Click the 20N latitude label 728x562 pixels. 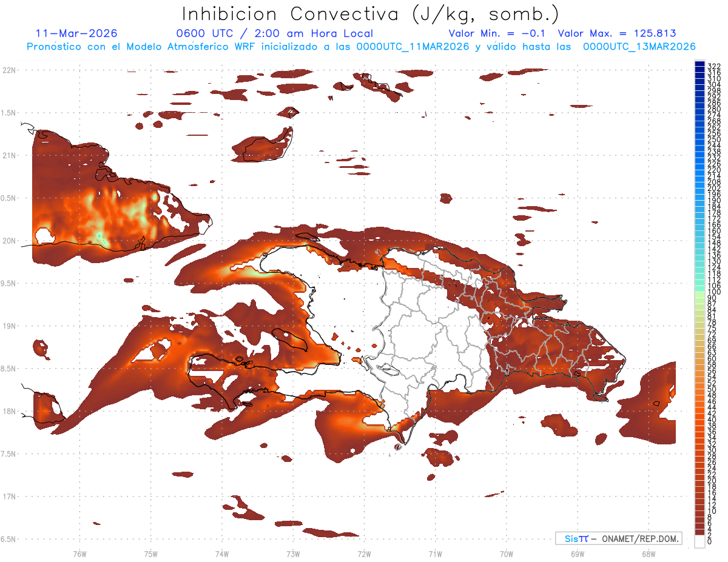pyautogui.click(x=9, y=241)
